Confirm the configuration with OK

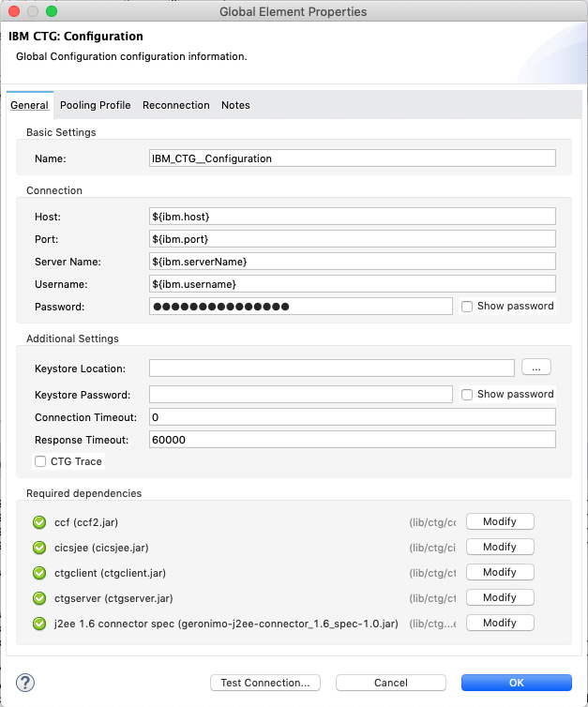coord(516,683)
